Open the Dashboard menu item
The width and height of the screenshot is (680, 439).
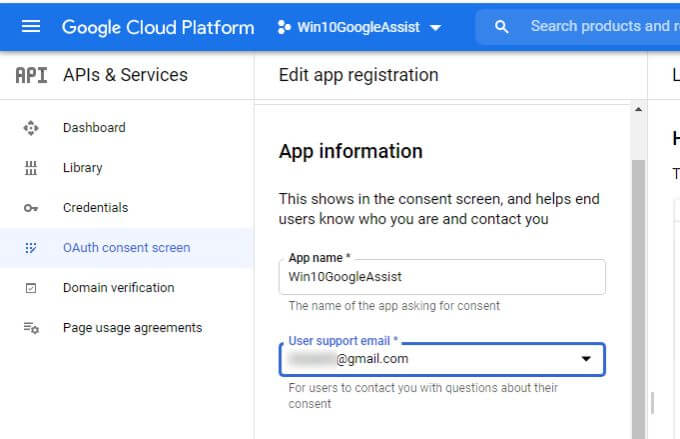click(x=94, y=128)
